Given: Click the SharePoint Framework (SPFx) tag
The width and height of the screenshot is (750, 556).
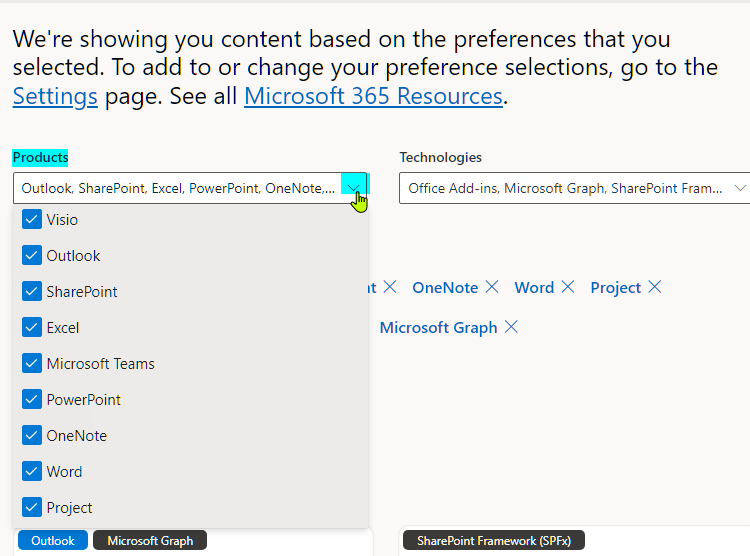Looking at the screenshot, I should [494, 541].
